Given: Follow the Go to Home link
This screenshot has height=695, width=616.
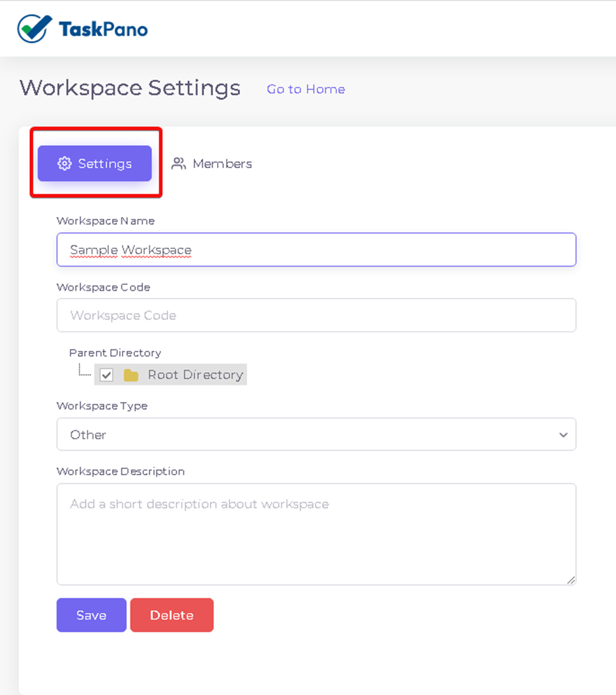Looking at the screenshot, I should (306, 89).
